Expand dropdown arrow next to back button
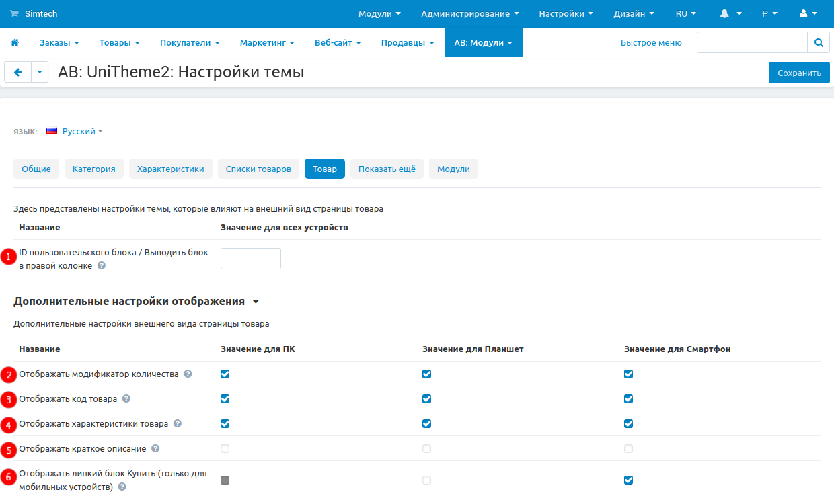Image resolution: width=834 pixels, height=504 pixels. coord(40,73)
